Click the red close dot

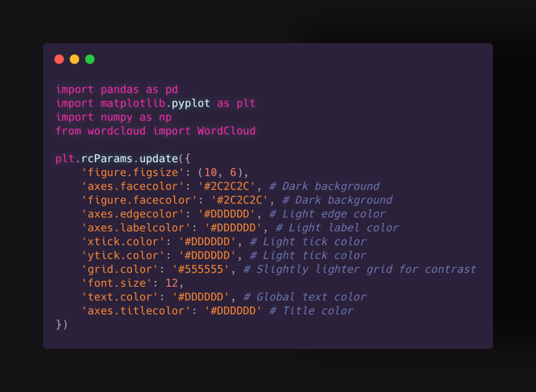[59, 59]
